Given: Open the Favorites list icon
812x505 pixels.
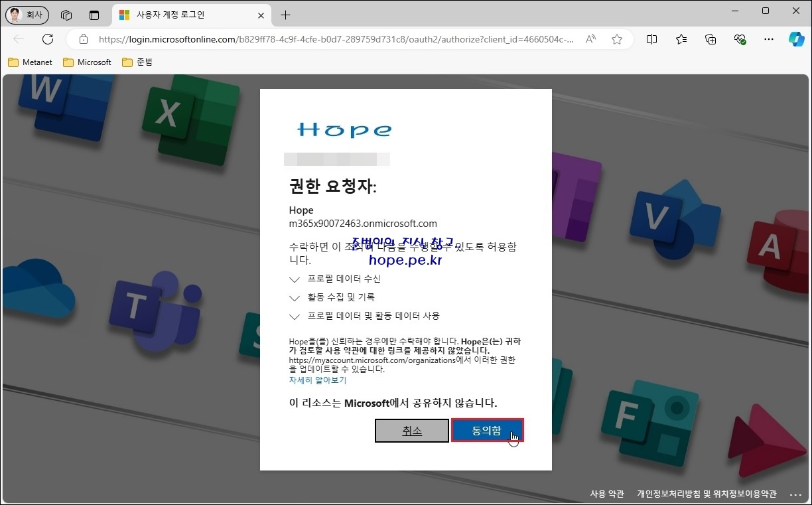Looking at the screenshot, I should [681, 39].
